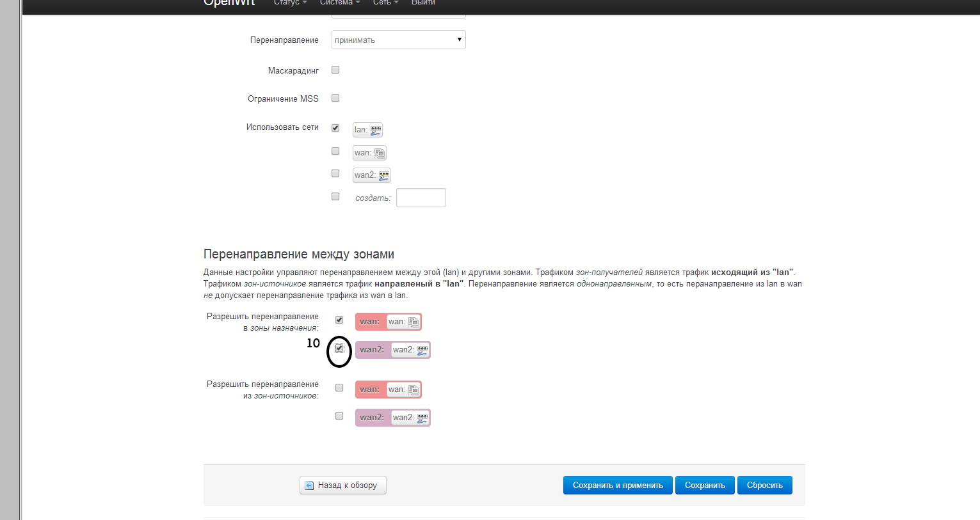Click the wan2 icon in source zones
This screenshot has height=520, width=980.
pyautogui.click(x=422, y=418)
